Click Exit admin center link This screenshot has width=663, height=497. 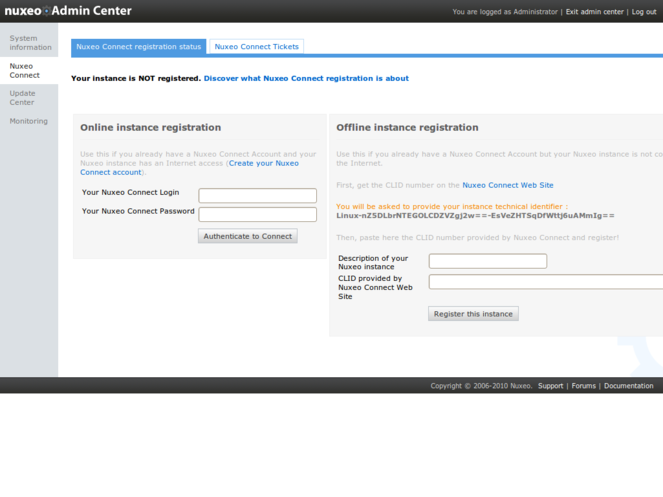594,12
